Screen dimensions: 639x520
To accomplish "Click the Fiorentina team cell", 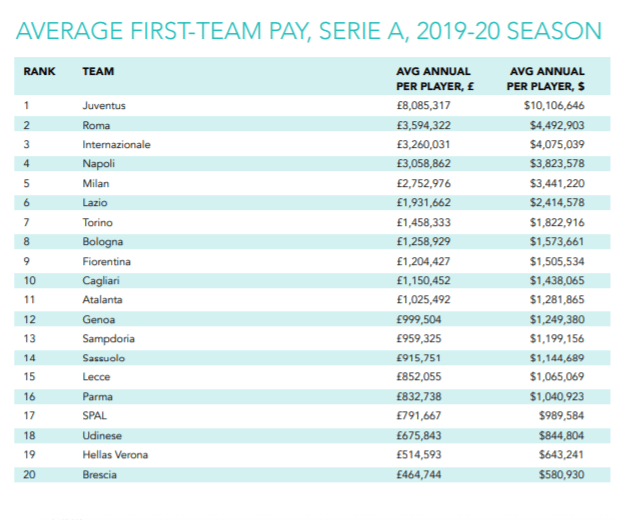I will pyautogui.click(x=107, y=261).
